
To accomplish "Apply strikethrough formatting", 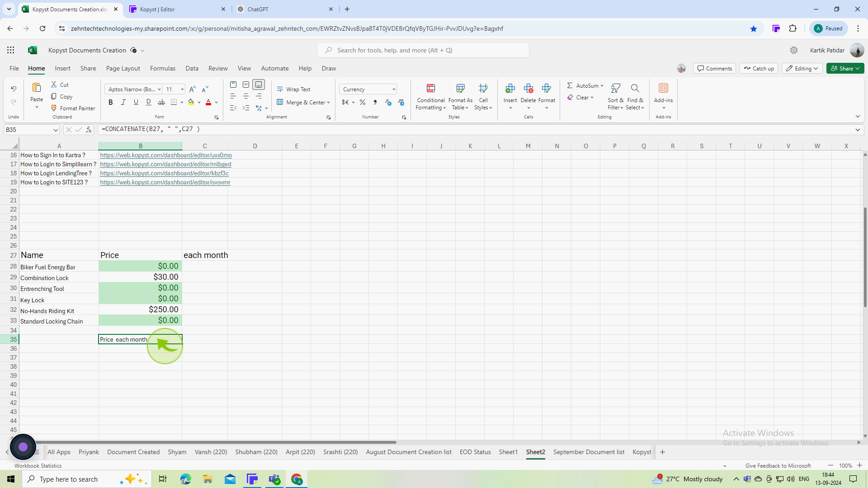I will click(x=161, y=103).
